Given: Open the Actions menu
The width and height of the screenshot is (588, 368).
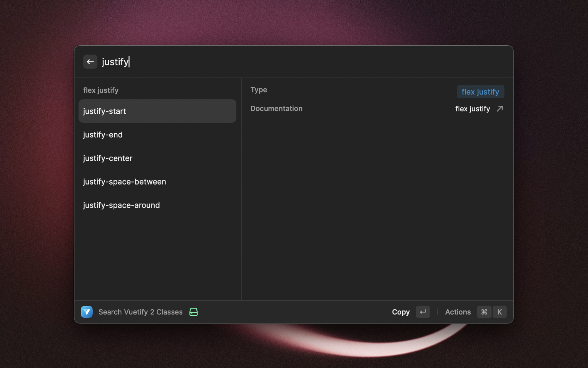Looking at the screenshot, I should pos(458,312).
